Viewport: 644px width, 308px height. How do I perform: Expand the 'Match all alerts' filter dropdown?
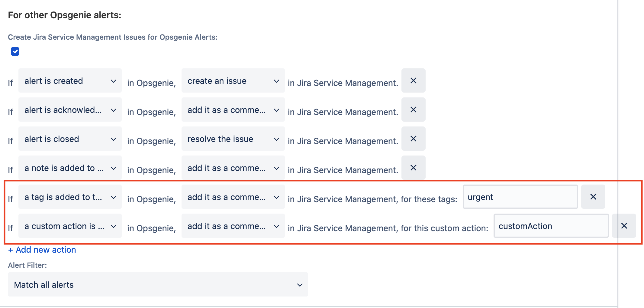click(x=158, y=284)
